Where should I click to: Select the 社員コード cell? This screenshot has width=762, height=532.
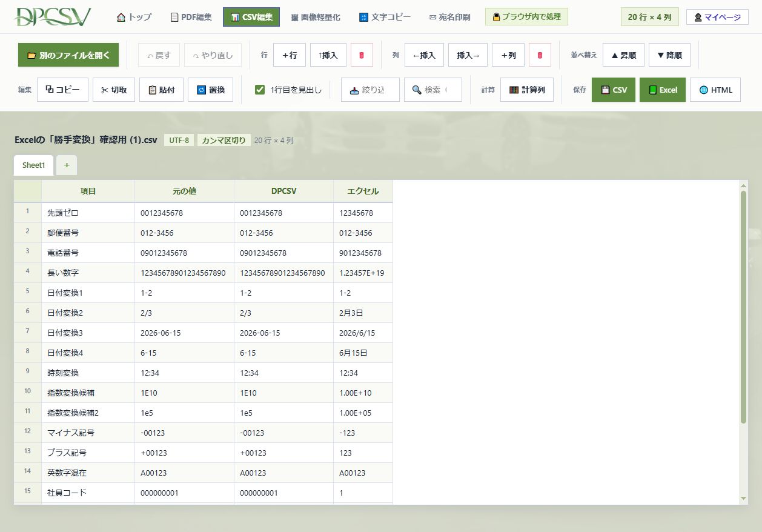tap(88, 493)
